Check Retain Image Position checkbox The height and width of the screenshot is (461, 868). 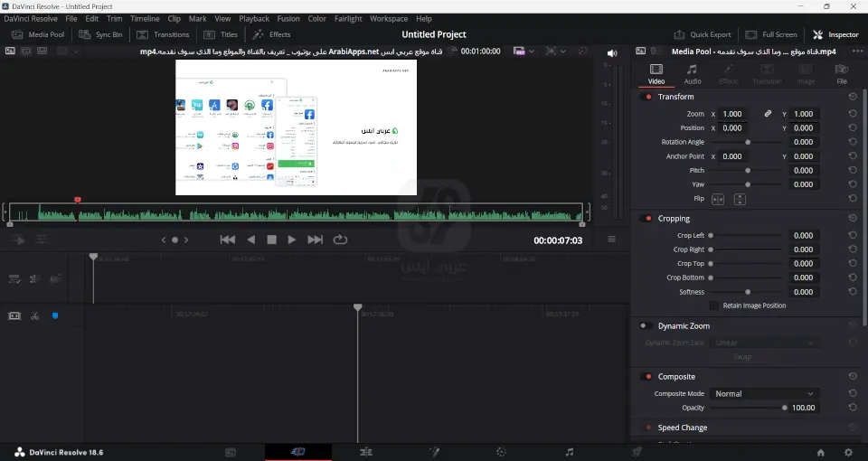point(713,306)
